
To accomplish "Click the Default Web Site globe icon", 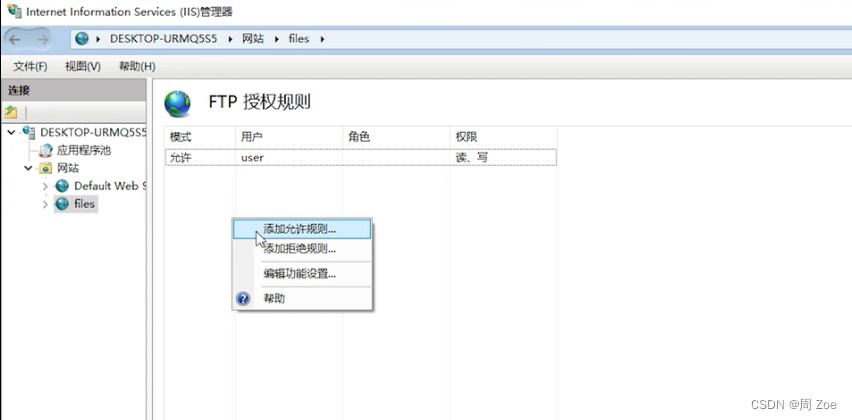I will [x=62, y=186].
